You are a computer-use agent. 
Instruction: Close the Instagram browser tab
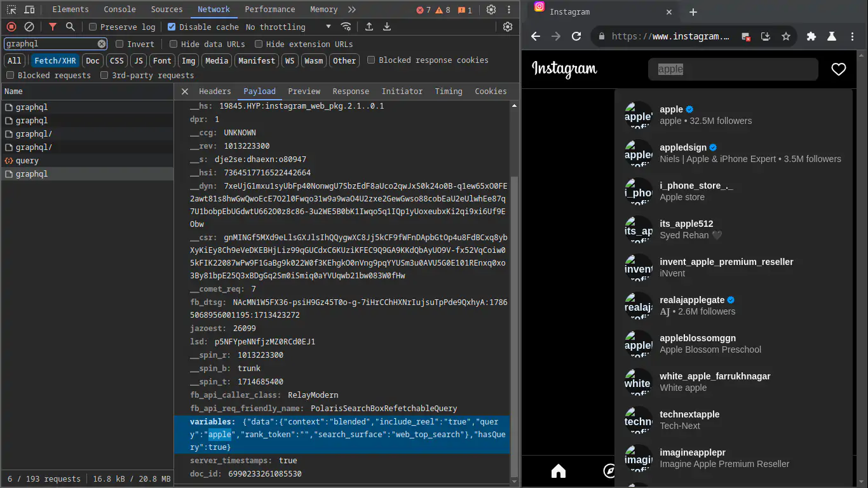point(670,12)
